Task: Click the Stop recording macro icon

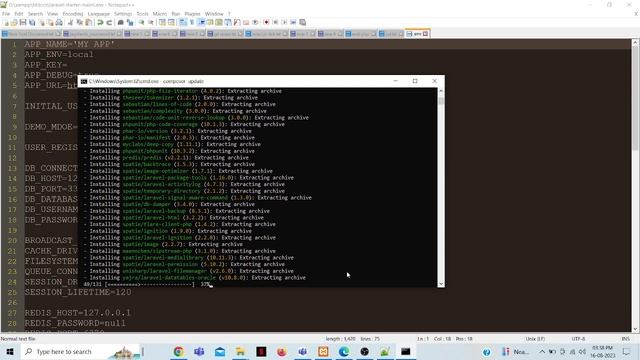Action: click(x=276, y=22)
